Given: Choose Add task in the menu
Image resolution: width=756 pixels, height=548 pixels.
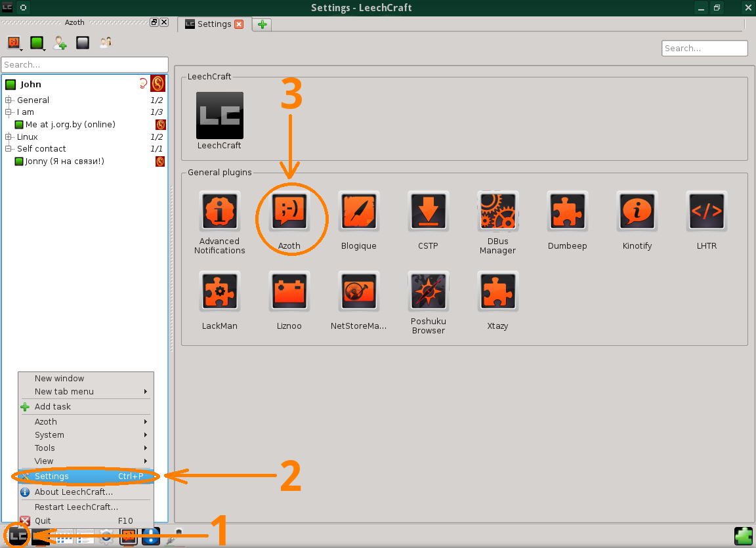Looking at the screenshot, I should (x=86, y=406).
